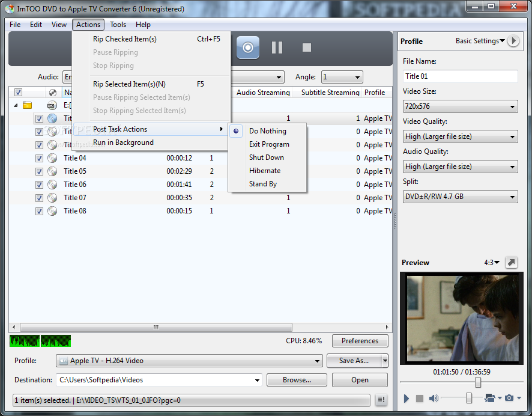Click the Browse... button

point(297,380)
